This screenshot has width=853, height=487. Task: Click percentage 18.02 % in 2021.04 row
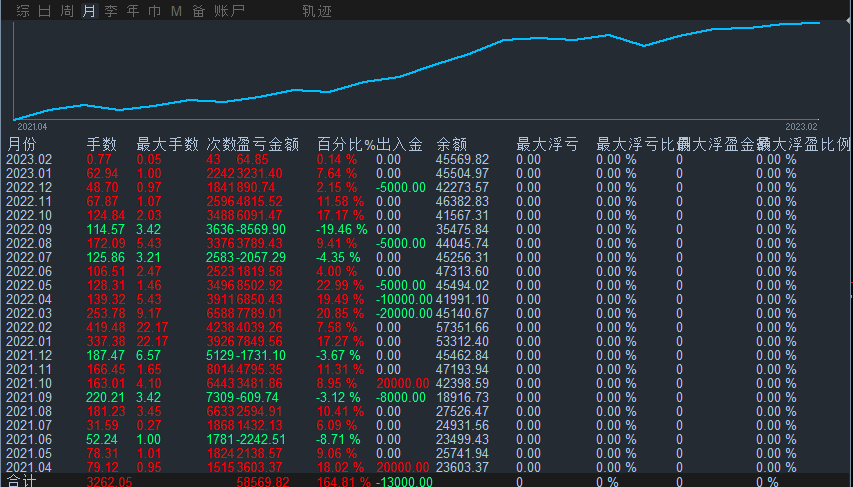pos(341,467)
